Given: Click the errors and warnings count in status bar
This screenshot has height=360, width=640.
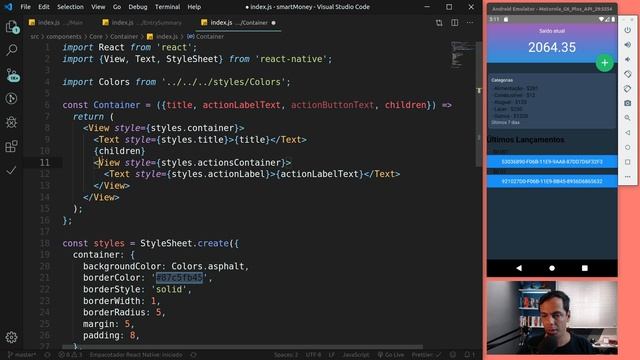Looking at the screenshot, I should (x=70, y=355).
